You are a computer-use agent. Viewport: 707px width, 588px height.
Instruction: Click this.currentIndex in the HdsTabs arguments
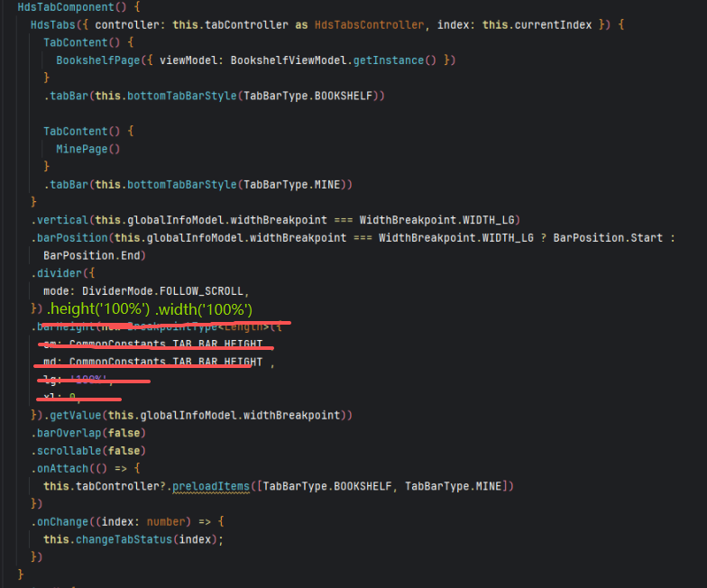click(x=537, y=25)
